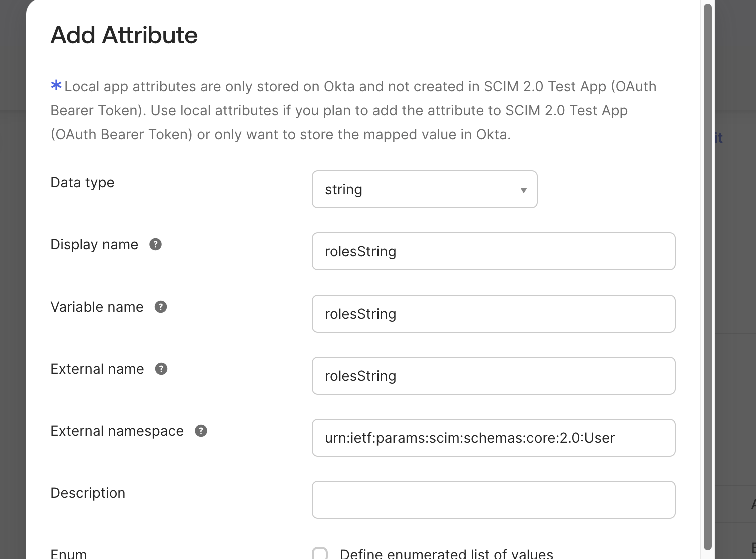Open the Data type dropdown showing string
This screenshot has height=559, width=756.
(x=424, y=189)
